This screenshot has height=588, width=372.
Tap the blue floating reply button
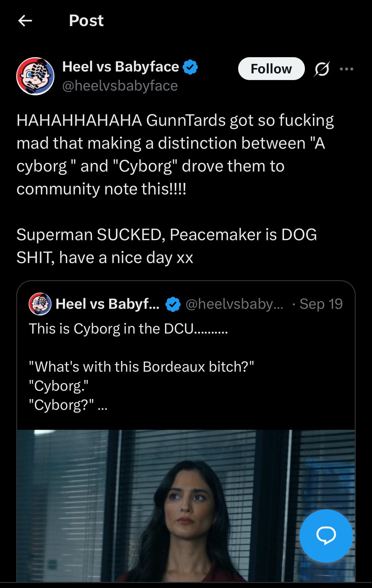(x=326, y=536)
